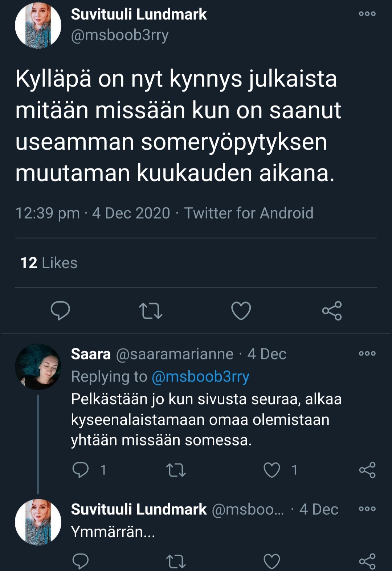Open reply thread on Saara's tweet
The image size is (392, 571).
(x=81, y=470)
